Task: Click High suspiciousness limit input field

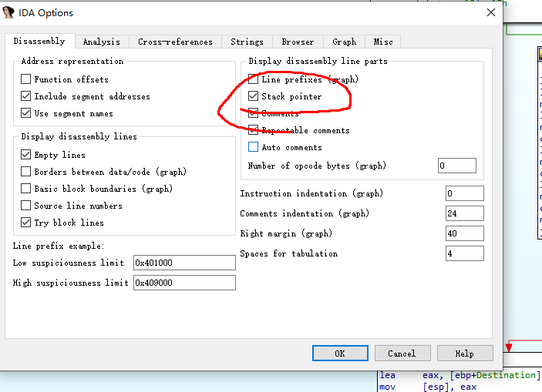Action: click(184, 283)
